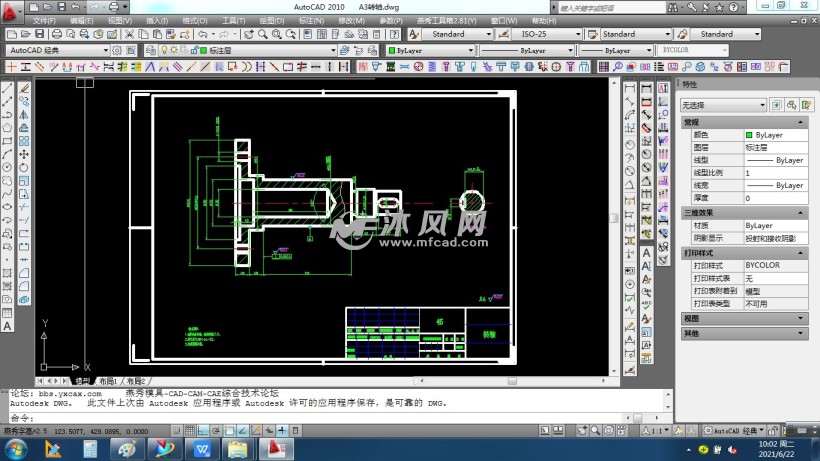The height and width of the screenshot is (461, 820).
Task: Toggle Snap Mode in status bar
Action: tap(176, 431)
